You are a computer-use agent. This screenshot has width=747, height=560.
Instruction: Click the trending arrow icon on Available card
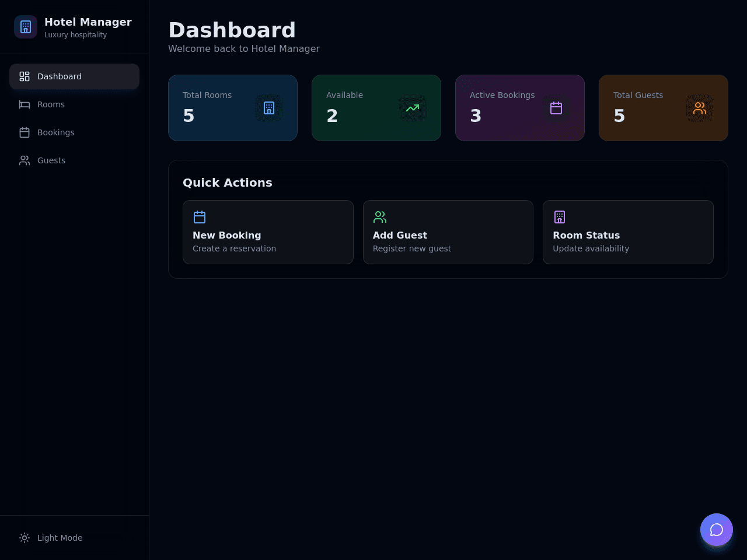coord(413,108)
